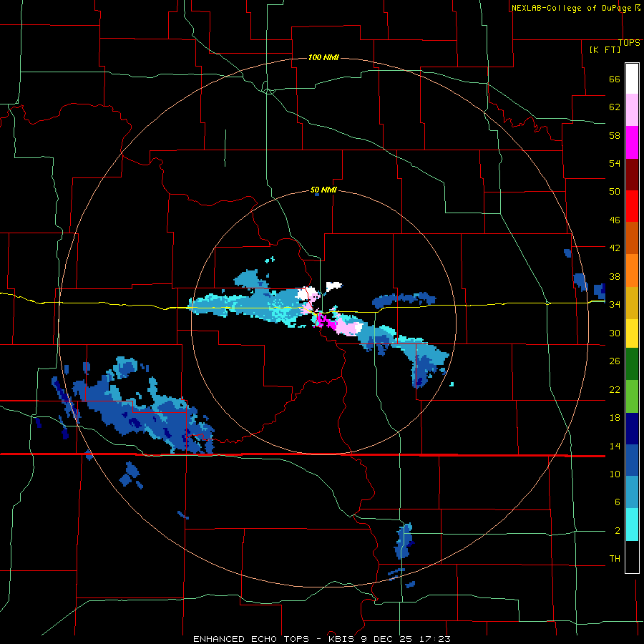Viewport: 644px width, 644px height.
Task: Click the legend value 58
Action: 615,135
